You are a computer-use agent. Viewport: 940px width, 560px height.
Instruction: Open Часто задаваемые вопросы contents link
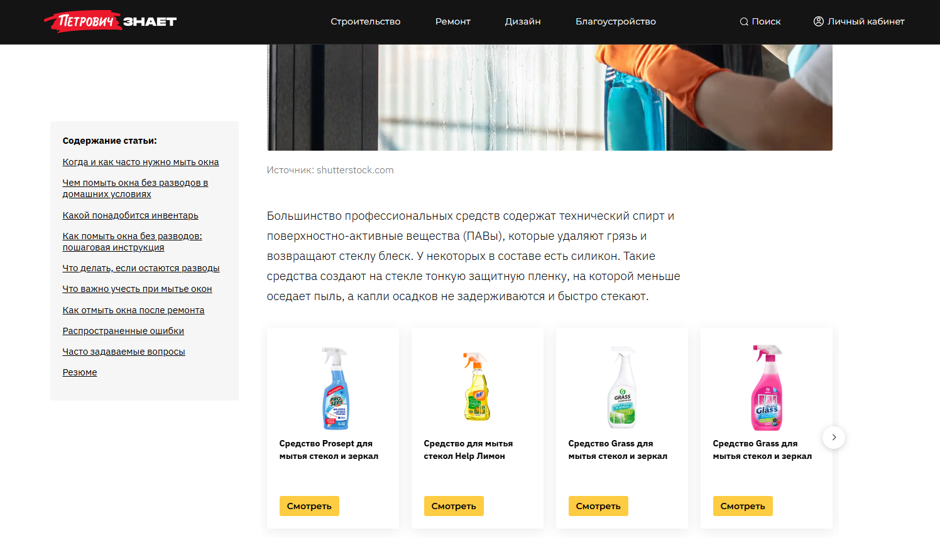pos(124,352)
